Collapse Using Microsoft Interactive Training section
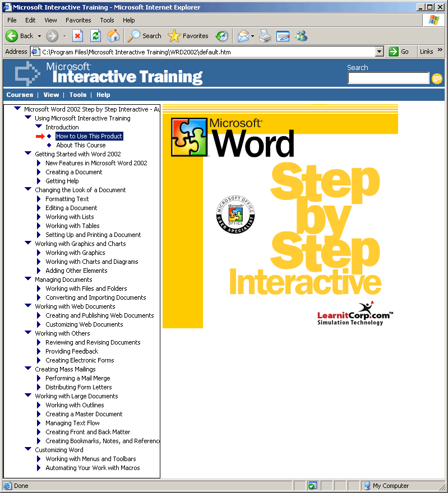Viewport: 448px width, 493px height. click(28, 118)
